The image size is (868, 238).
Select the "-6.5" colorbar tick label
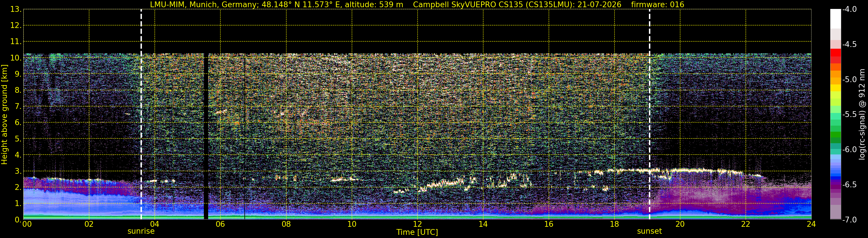point(850,185)
